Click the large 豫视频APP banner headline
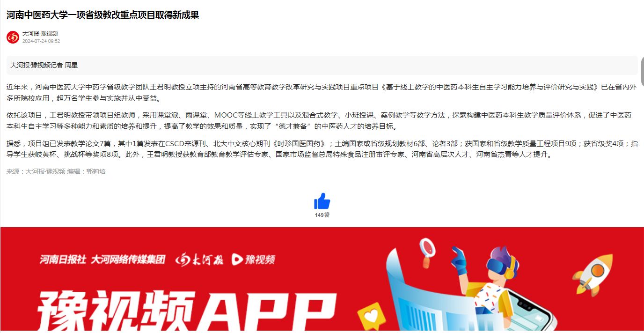Image resolution: width=644 pixels, height=333 pixels. [186, 311]
